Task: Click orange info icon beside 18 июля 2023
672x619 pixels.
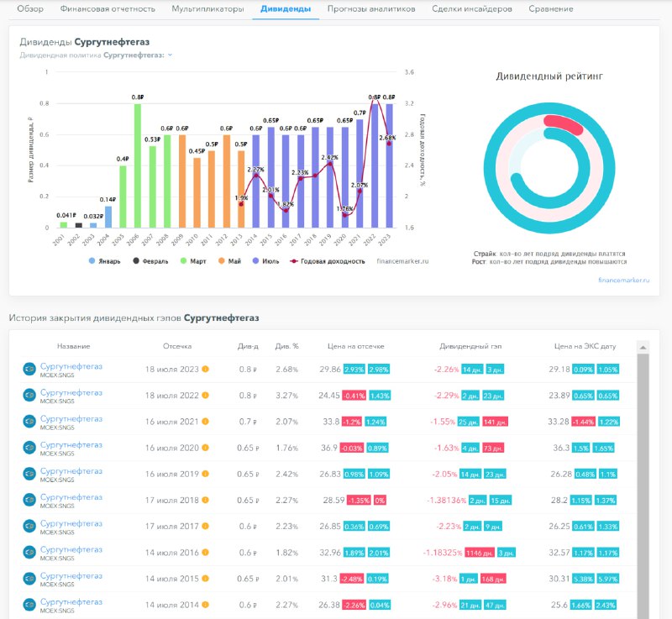Action: tap(205, 369)
